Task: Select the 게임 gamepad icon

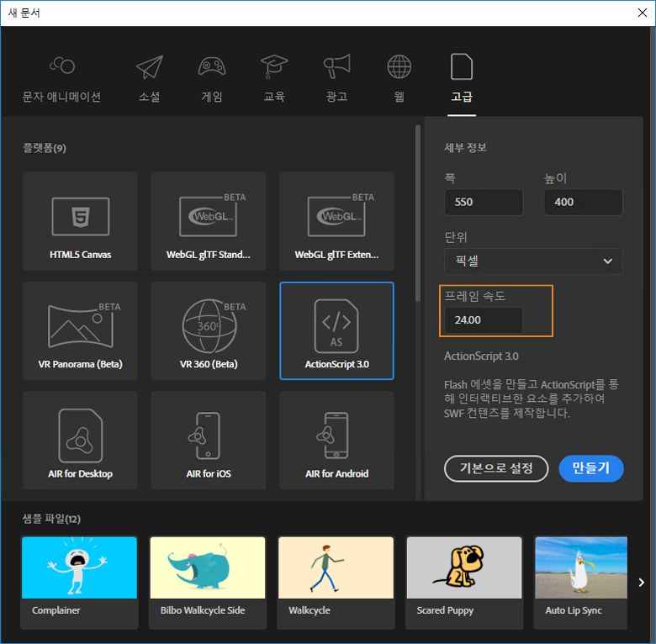Action: pyautogui.click(x=212, y=66)
